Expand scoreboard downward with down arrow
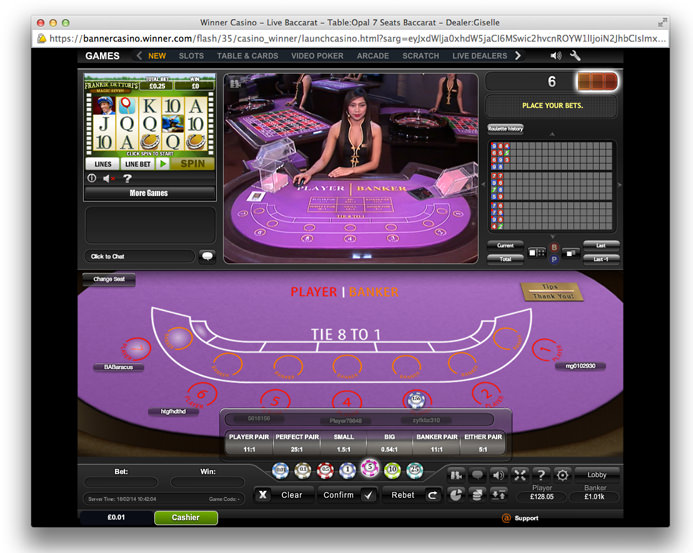Image resolution: width=693 pixels, height=553 pixels. point(552,236)
